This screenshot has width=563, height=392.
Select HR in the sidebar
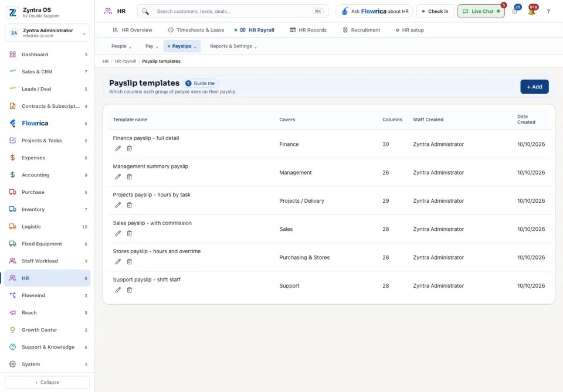[x=48, y=278]
